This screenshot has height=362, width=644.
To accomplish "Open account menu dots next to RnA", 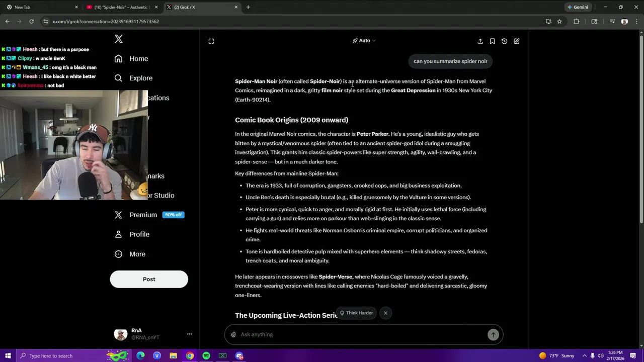I will tap(190, 334).
